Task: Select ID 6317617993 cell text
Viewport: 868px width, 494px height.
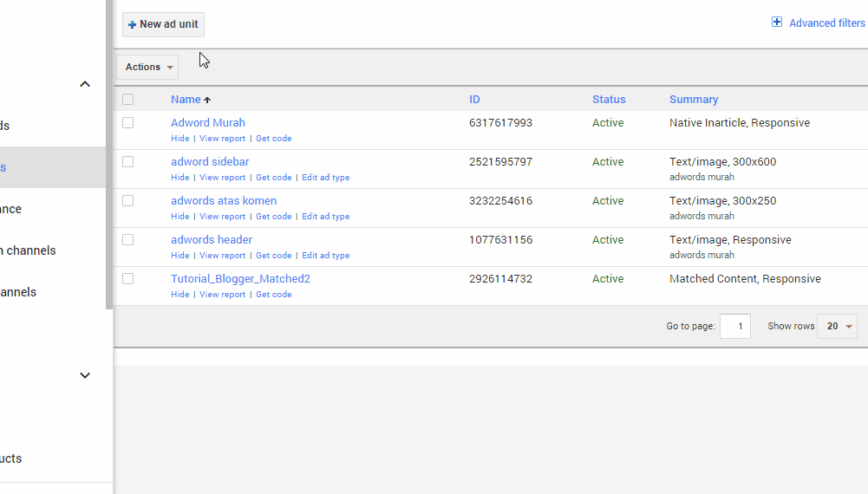Action: 500,123
